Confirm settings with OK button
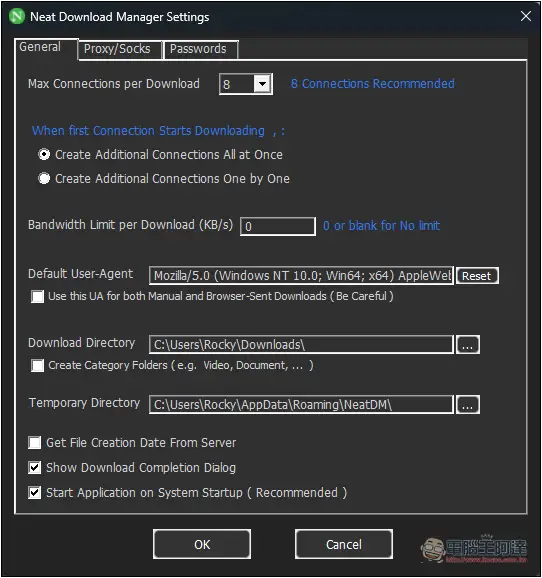Viewport: 542px width, 578px height. (x=202, y=544)
